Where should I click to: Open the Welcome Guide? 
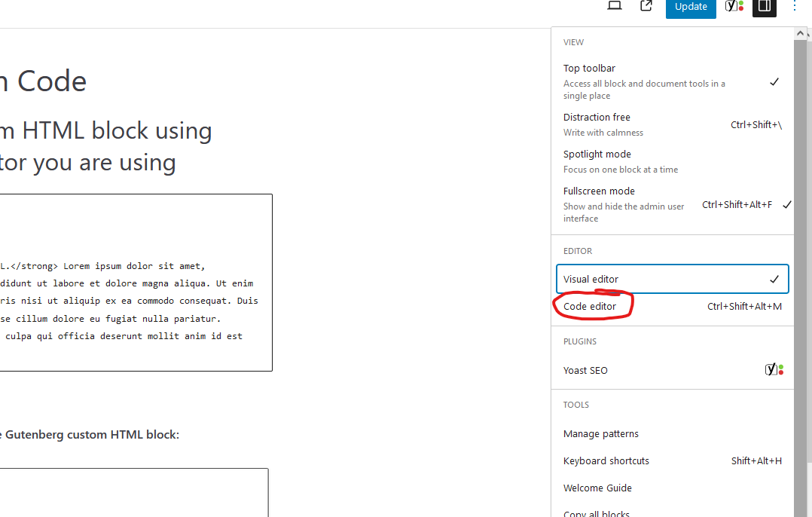(672, 488)
